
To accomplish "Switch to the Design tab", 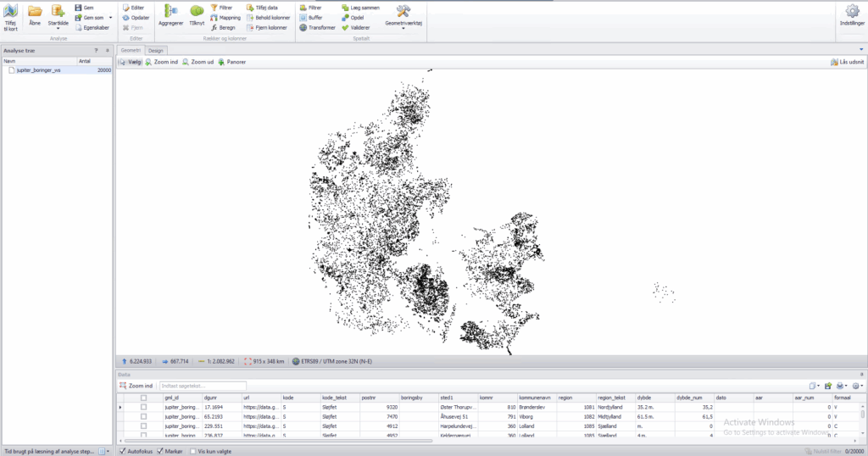I will coord(156,50).
